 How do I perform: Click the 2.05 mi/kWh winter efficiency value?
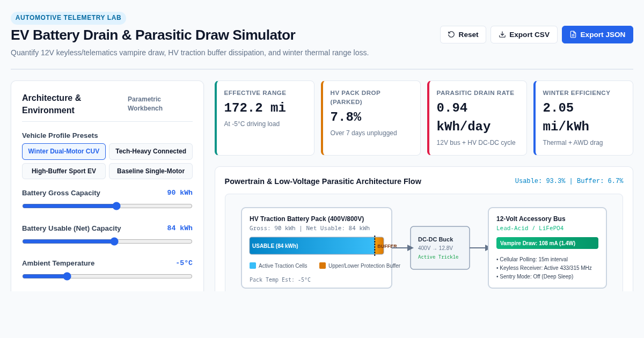coord(566,117)
